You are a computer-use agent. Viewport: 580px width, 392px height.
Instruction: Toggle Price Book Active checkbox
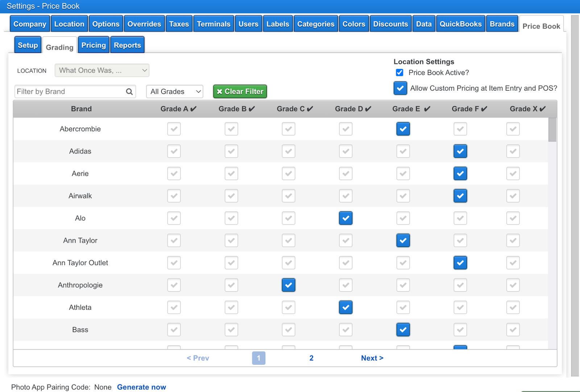pyautogui.click(x=399, y=73)
